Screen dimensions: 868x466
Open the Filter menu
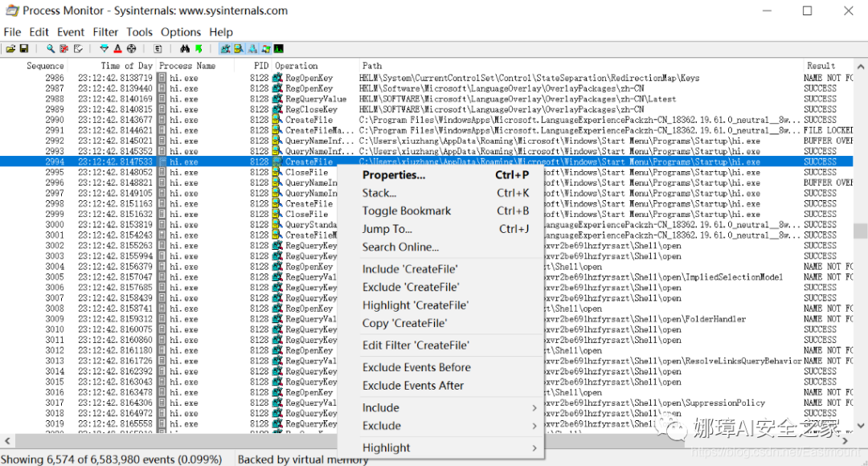(105, 32)
